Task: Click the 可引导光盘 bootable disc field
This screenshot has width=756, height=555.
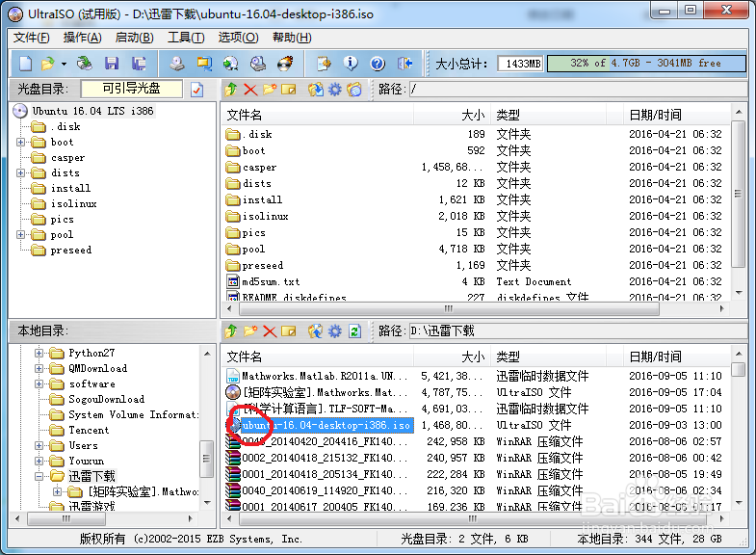Action: coord(132,89)
